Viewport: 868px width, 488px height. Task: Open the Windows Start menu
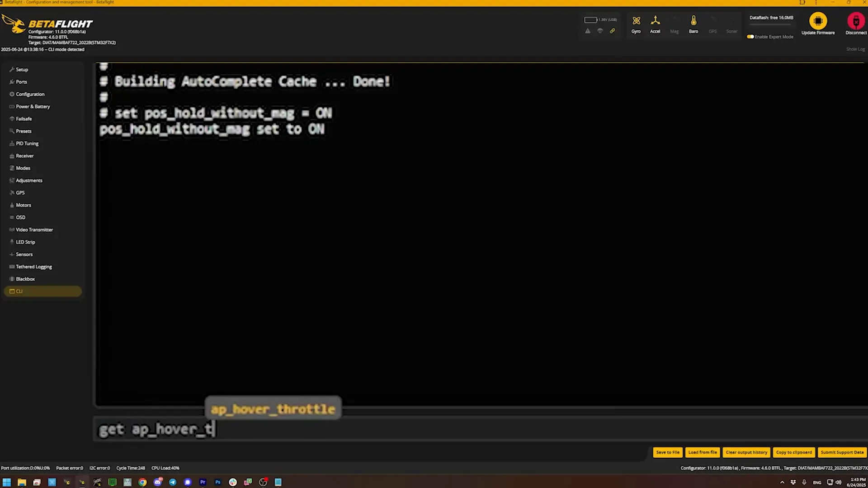7,482
